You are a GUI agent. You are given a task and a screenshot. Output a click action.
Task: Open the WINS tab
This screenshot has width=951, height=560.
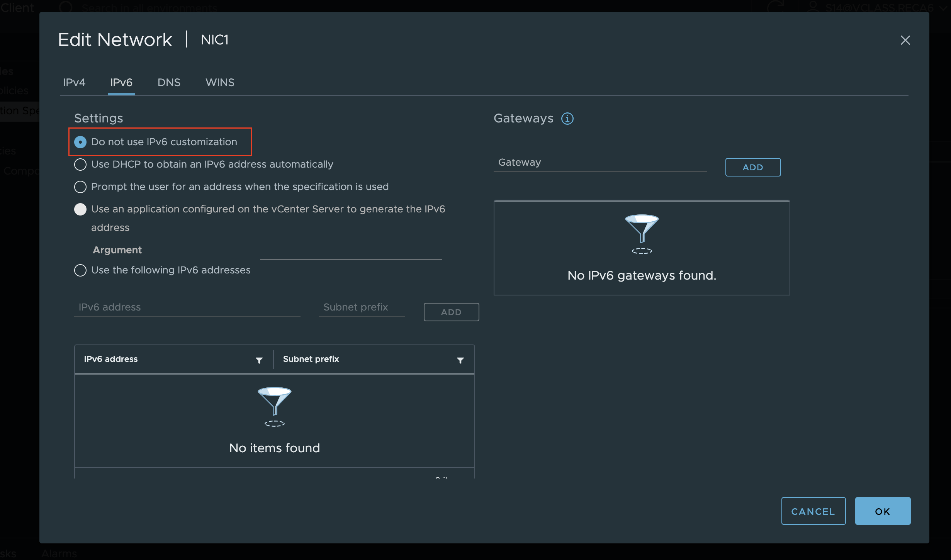click(x=220, y=82)
